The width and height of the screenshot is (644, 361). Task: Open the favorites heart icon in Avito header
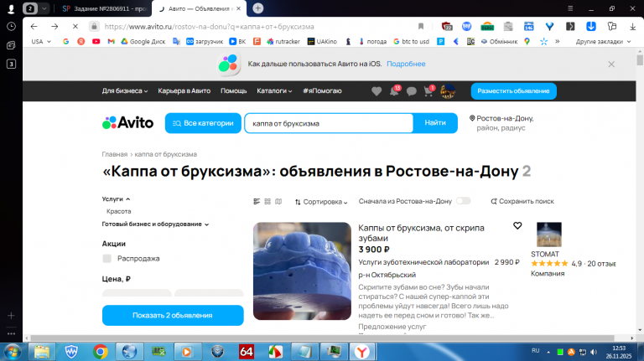click(x=377, y=91)
